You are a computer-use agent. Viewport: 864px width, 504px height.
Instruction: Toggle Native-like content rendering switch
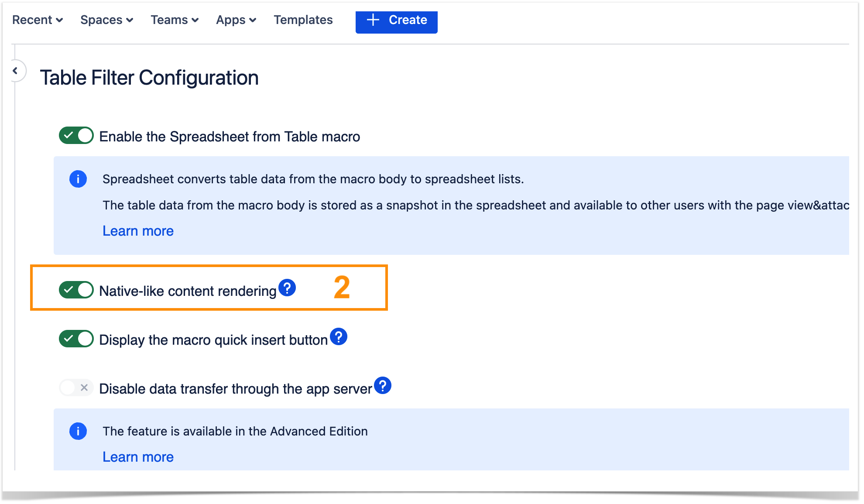tap(76, 290)
